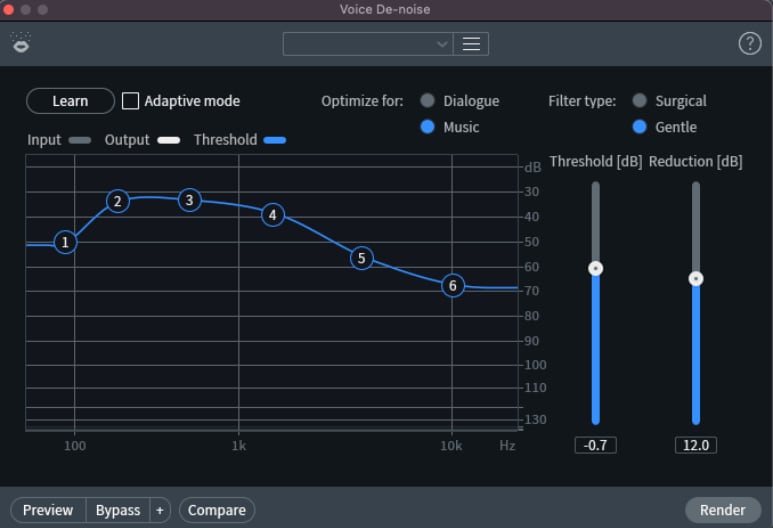Enable the Adaptive mode checkbox

tap(130, 101)
